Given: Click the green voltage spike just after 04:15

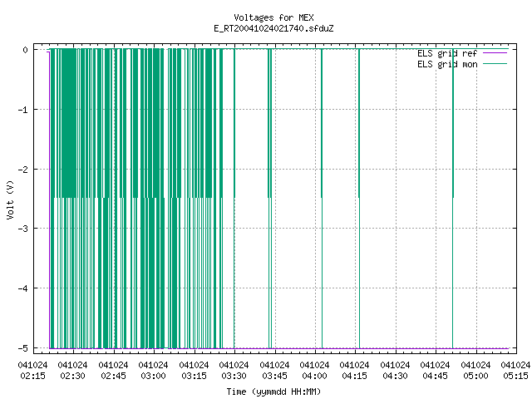Looking at the screenshot, I should coord(359,199).
